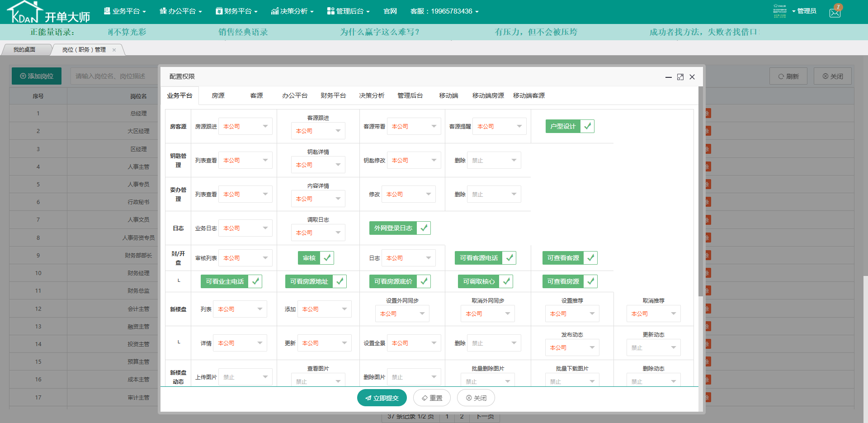Open the 发布动态 dropdown
Screen dimensions: 868x423
click(x=572, y=348)
